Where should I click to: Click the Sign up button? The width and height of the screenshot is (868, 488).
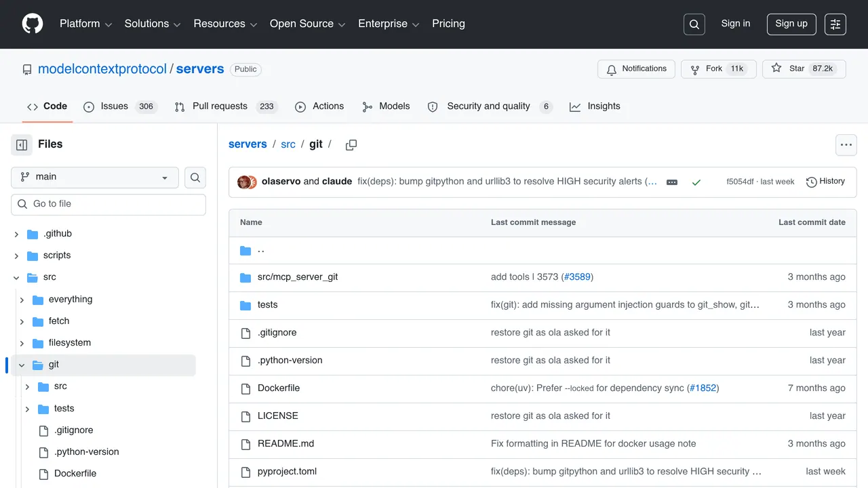coord(791,24)
